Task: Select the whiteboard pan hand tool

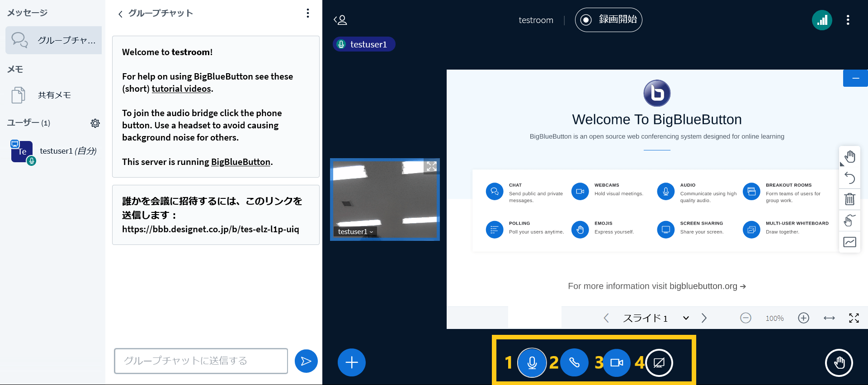Action: 849,157
